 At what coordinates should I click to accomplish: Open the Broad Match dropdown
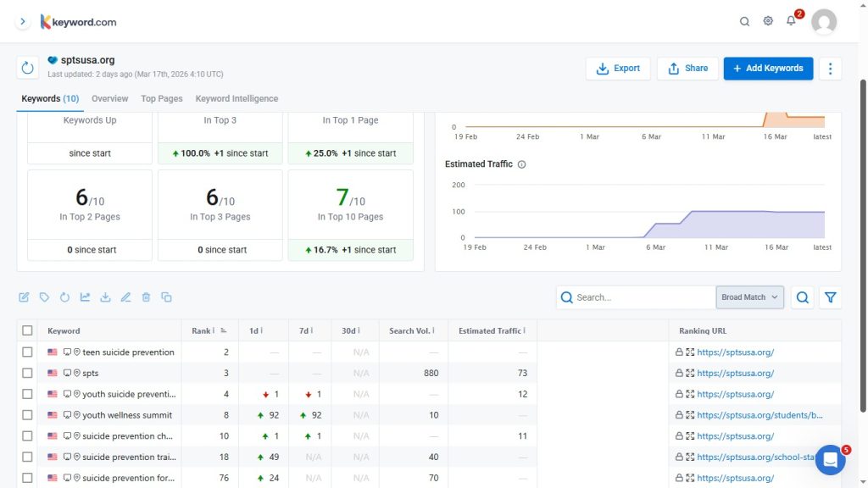tap(749, 297)
